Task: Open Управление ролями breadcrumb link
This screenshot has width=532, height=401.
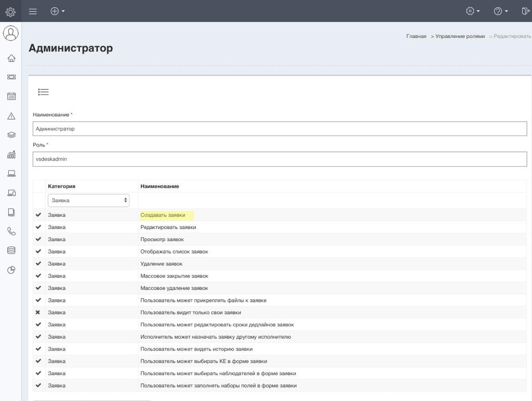Action: tap(460, 36)
